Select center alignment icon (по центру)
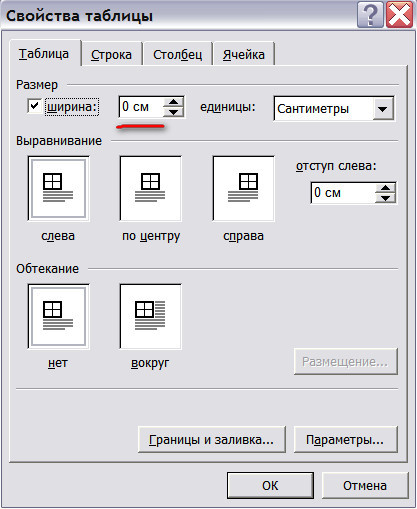This screenshot has width=417, height=509. pos(151,188)
